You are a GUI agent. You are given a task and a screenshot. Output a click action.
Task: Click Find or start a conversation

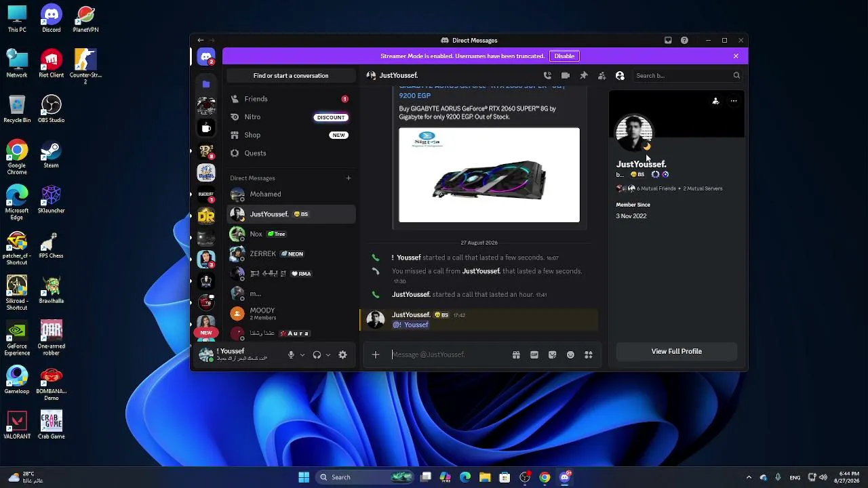point(291,76)
